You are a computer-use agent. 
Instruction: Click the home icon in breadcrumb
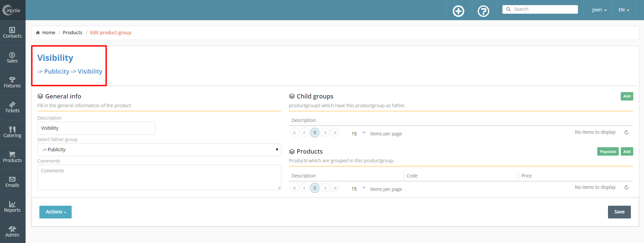pyautogui.click(x=38, y=33)
